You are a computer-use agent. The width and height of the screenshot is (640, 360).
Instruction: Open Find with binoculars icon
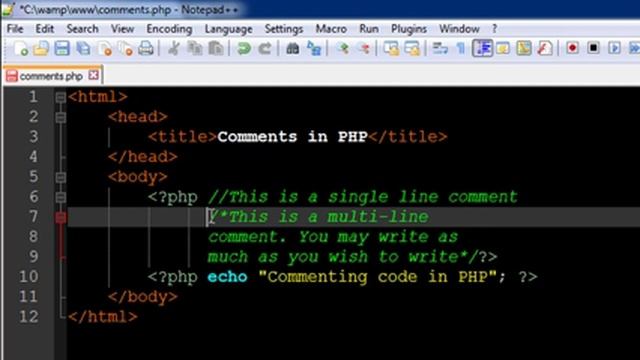point(292,49)
